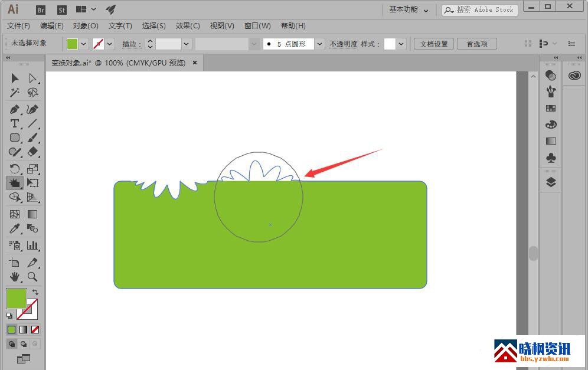Choose the Rotate tool

click(x=15, y=169)
